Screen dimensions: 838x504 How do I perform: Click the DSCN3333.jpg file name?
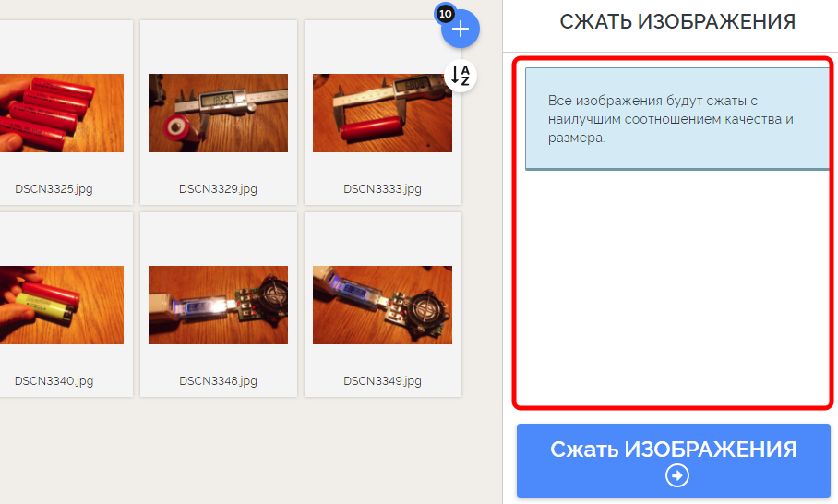click(382, 188)
